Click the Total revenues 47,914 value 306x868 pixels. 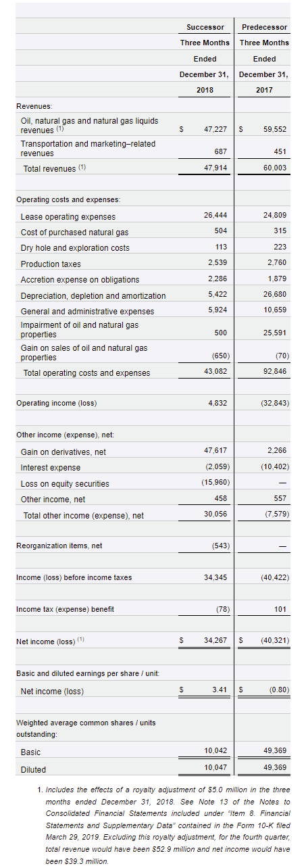point(215,167)
